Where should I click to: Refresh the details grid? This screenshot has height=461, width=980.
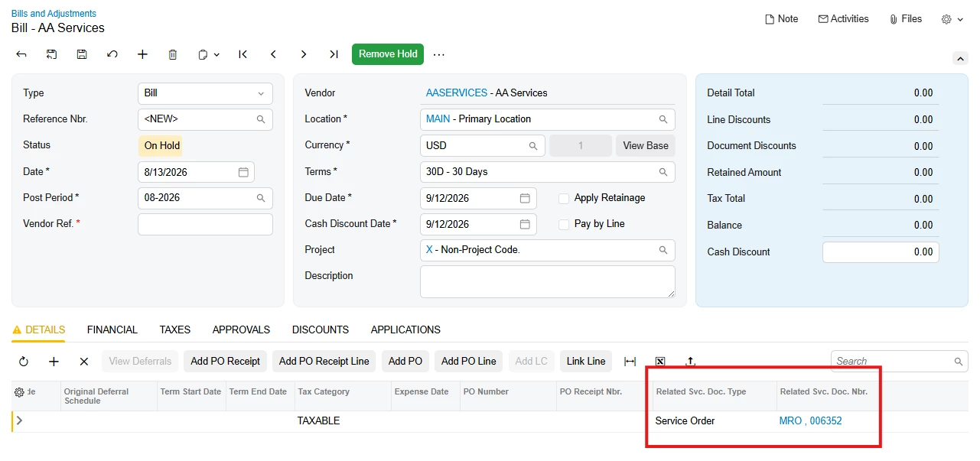pos(23,362)
